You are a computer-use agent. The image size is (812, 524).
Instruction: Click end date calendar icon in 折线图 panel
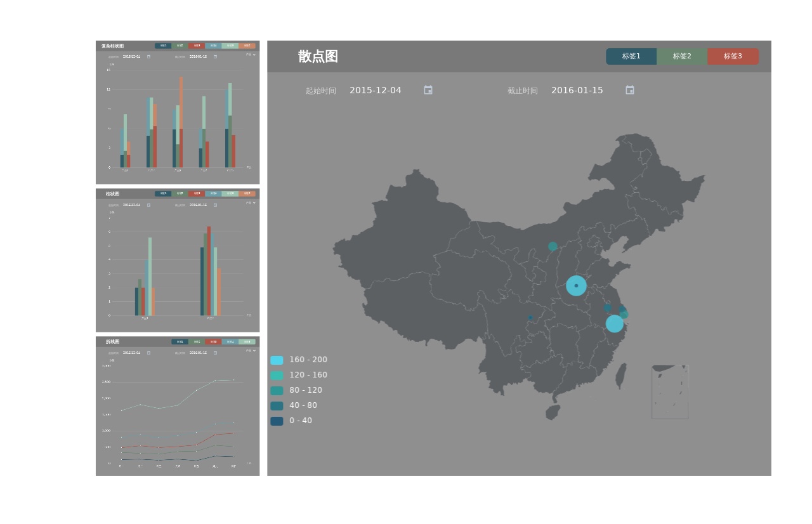coord(215,353)
